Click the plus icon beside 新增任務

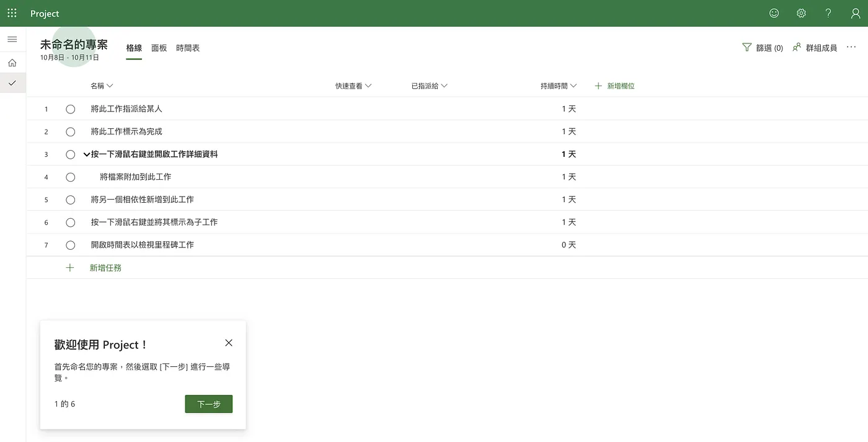point(70,268)
